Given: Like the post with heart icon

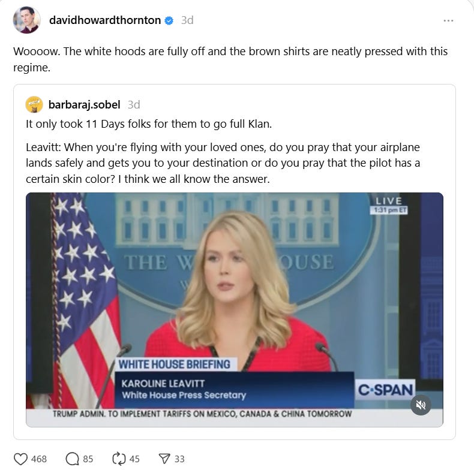Looking at the screenshot, I should pos(20,459).
